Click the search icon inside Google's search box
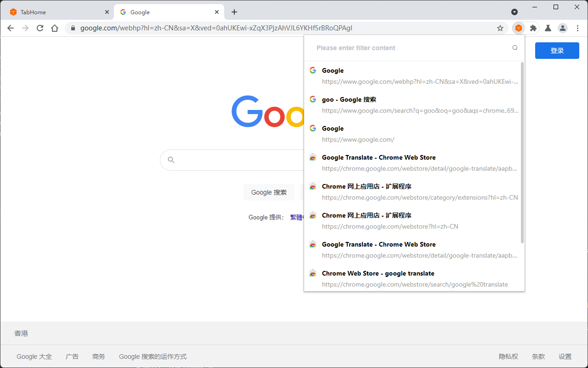This screenshot has width=588, height=368. point(171,160)
